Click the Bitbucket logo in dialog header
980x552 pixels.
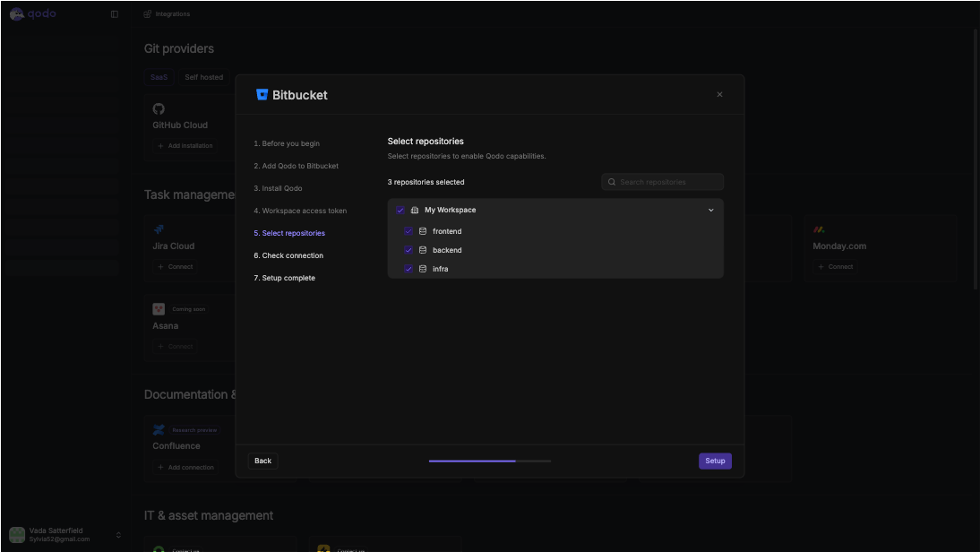coord(262,94)
